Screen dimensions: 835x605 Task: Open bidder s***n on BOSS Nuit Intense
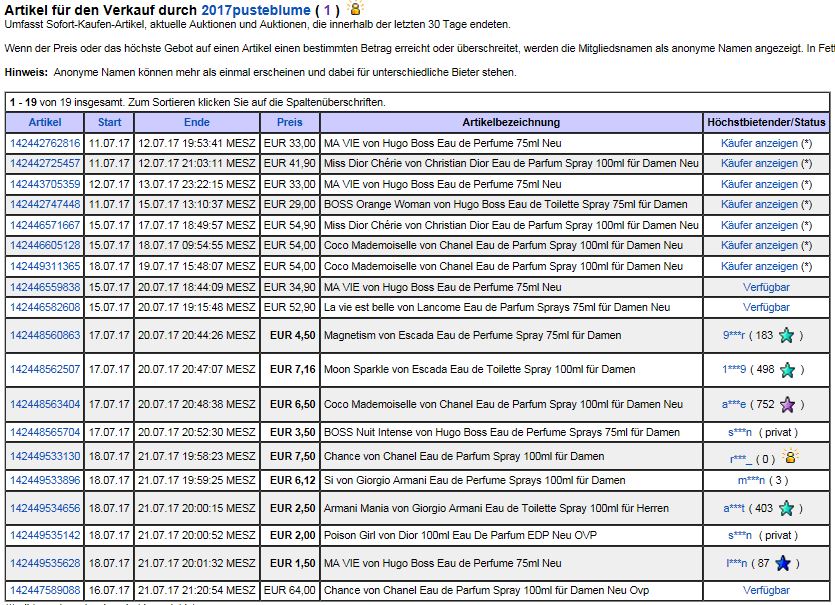[740, 432]
